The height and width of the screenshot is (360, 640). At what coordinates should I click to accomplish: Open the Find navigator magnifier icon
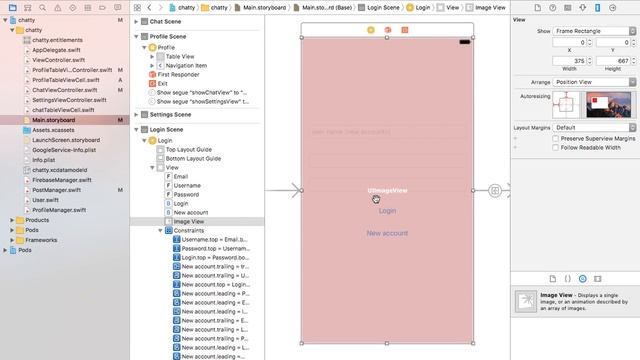point(42,7)
